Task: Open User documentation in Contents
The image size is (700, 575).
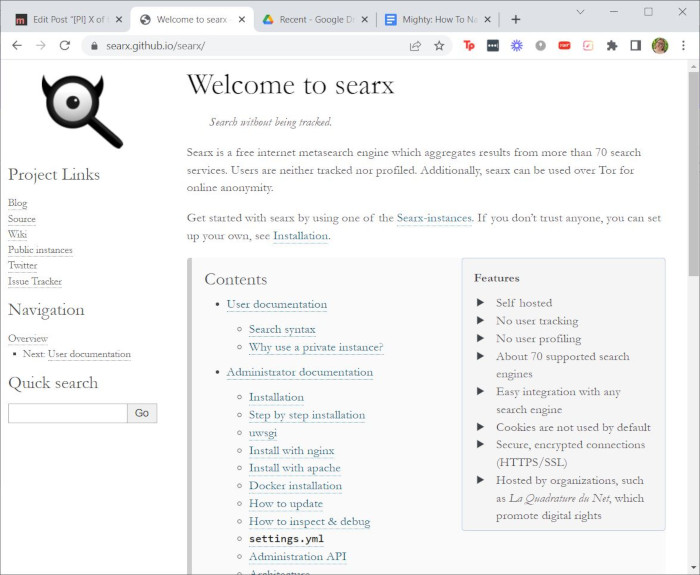Action: coord(277,304)
